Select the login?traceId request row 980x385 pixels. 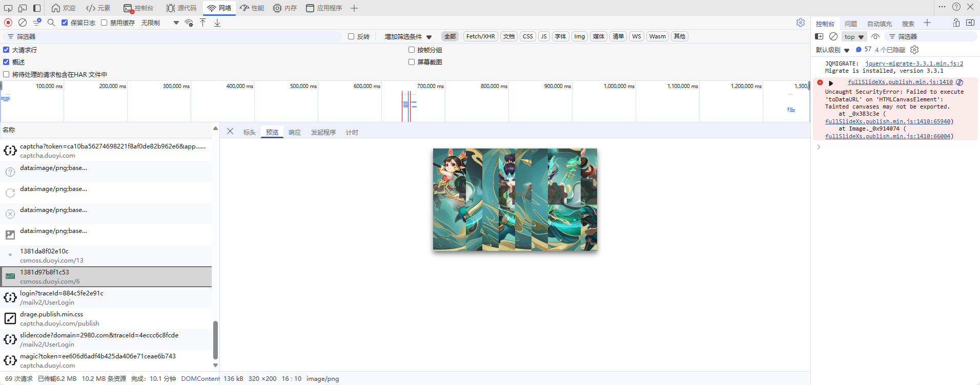point(106,297)
